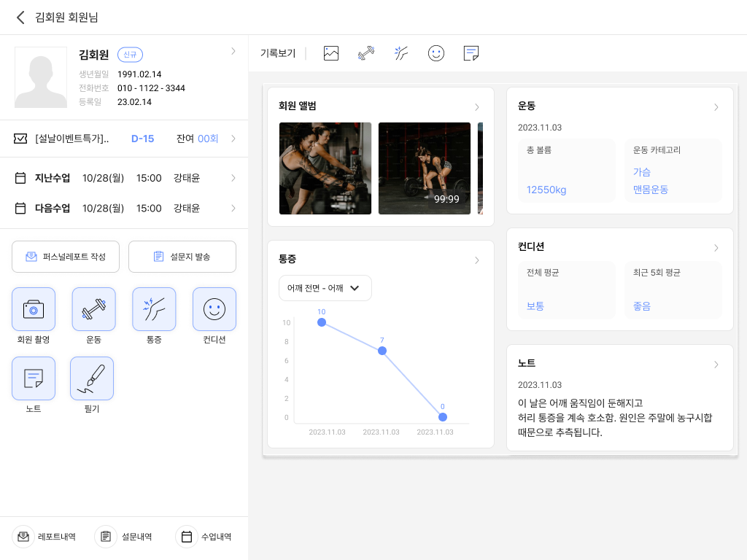Click the 최근 5회 평균 label
The image size is (747, 560).
click(657, 273)
